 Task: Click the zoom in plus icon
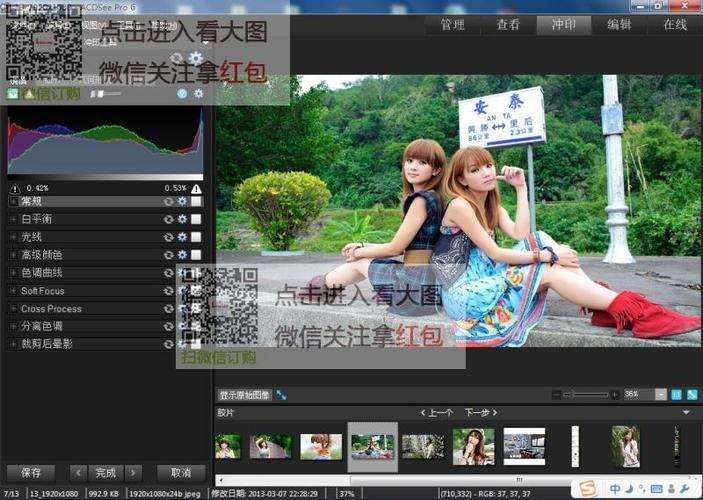614,395
